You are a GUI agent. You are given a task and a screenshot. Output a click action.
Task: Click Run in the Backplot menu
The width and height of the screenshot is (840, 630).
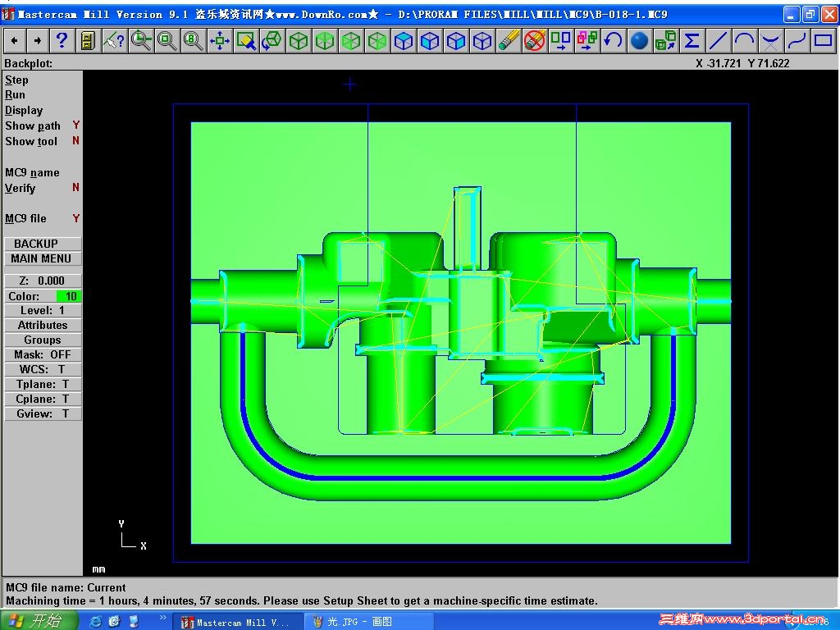click(15, 95)
